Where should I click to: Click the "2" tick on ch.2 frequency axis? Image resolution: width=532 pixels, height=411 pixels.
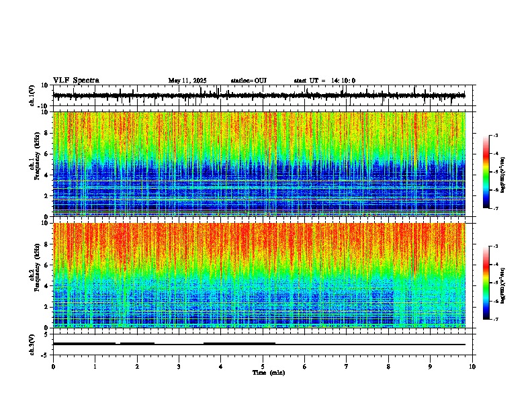47,307
